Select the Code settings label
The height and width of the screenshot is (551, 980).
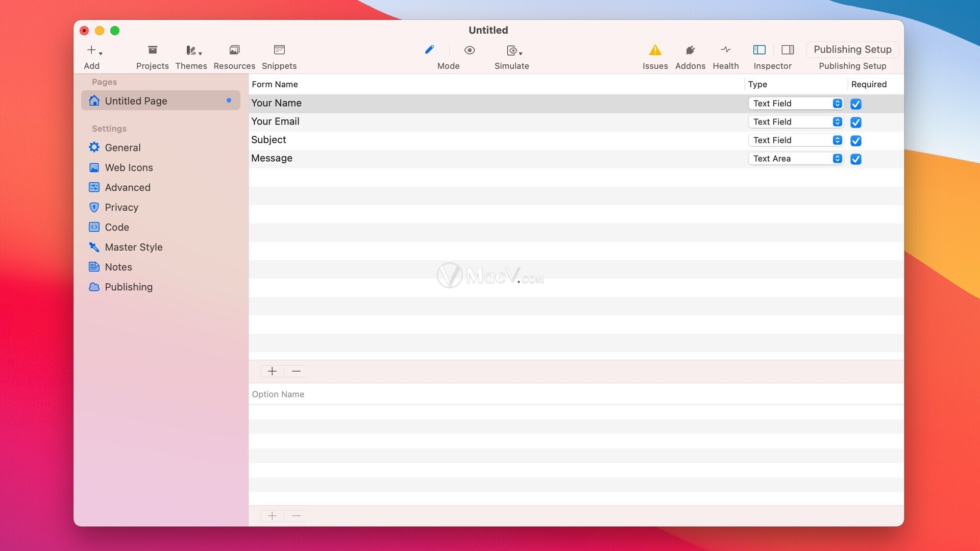pos(117,227)
